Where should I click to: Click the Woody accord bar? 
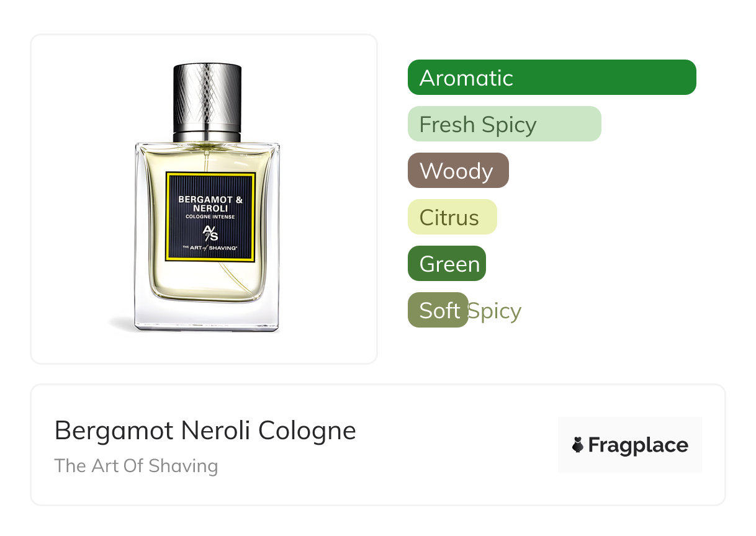coord(458,171)
